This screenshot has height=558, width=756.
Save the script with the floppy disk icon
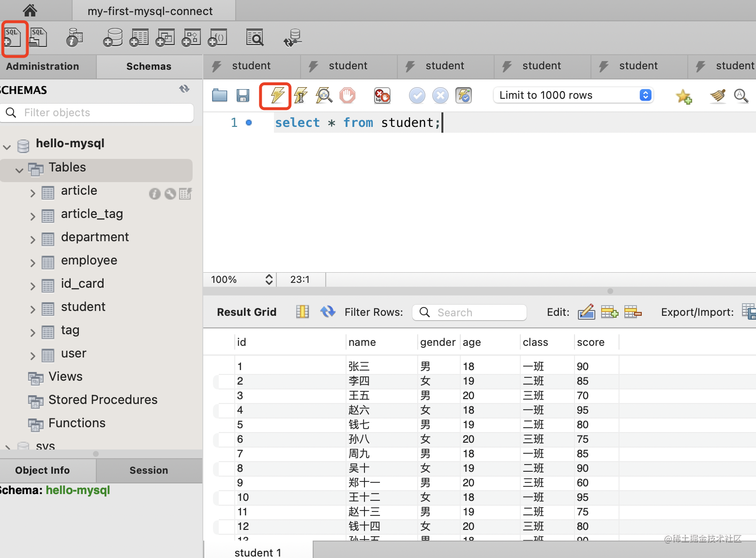pyautogui.click(x=243, y=95)
